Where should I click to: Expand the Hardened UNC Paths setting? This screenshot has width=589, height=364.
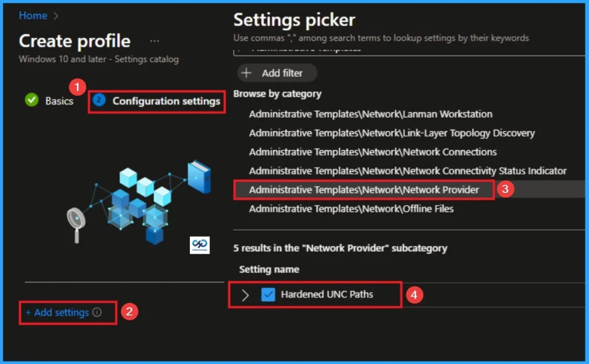tap(246, 294)
